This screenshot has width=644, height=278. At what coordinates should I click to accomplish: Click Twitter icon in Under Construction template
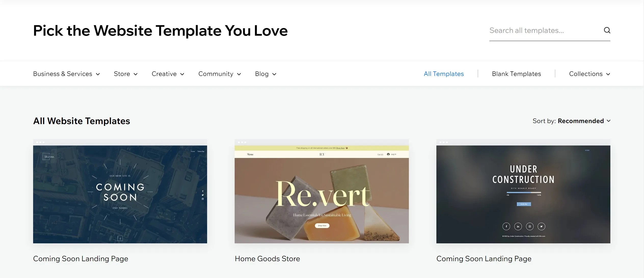[541, 226]
